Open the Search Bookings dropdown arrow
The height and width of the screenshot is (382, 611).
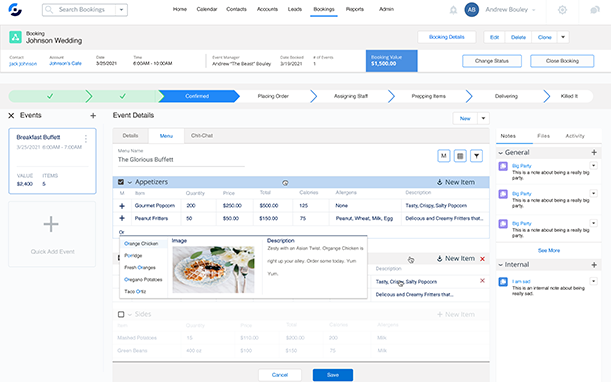(122, 10)
